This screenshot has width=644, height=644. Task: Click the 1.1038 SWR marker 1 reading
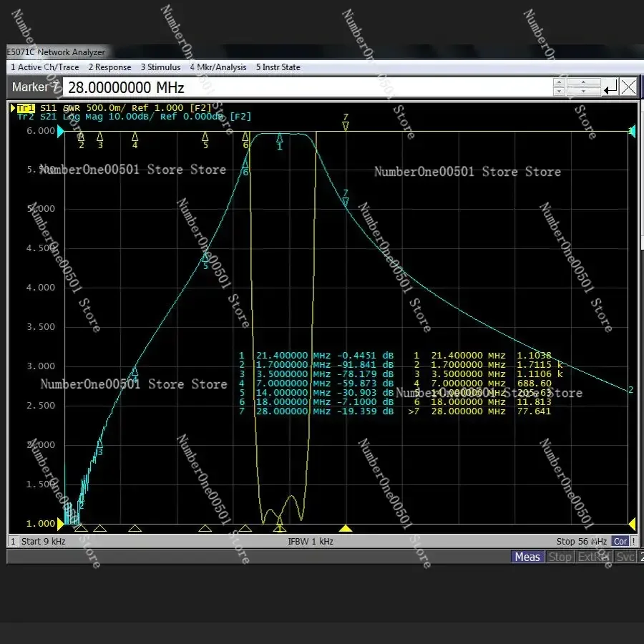click(x=534, y=355)
